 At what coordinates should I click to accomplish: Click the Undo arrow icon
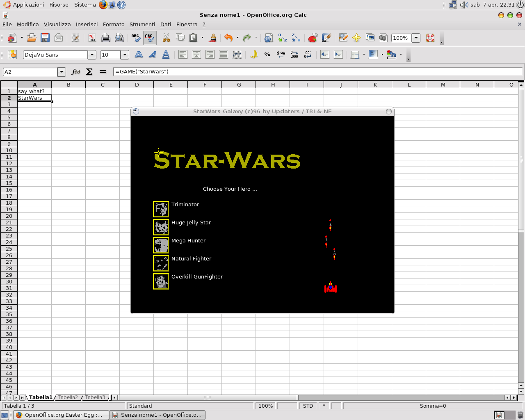coord(228,38)
